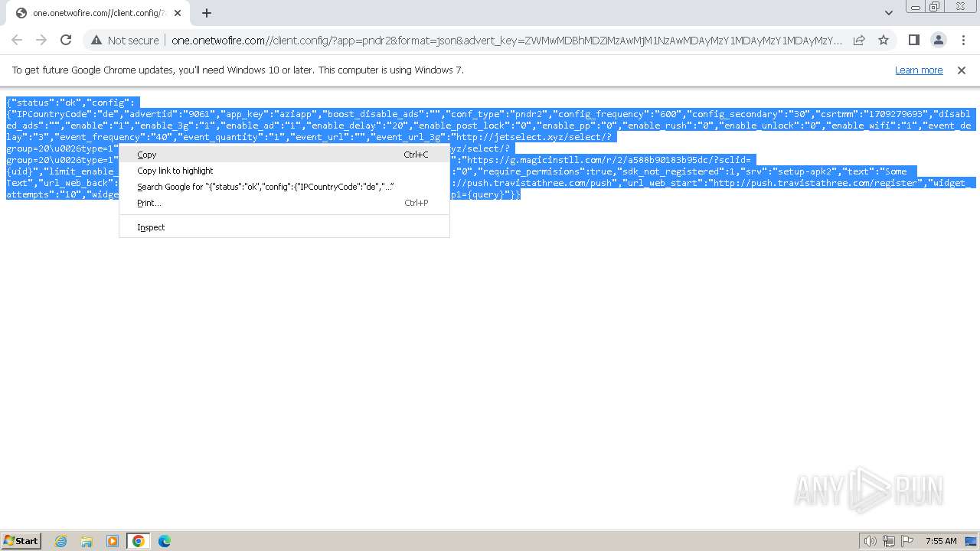Open a new tab
Image resolution: width=980 pixels, height=551 pixels.
207,13
